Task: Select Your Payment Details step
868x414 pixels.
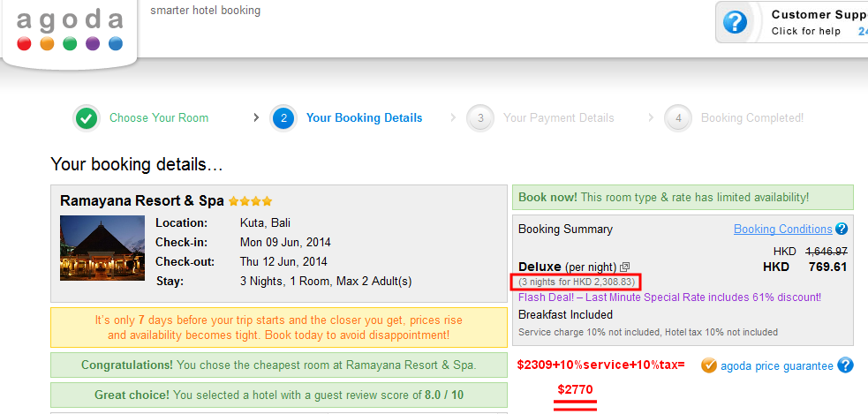Action: point(558,118)
